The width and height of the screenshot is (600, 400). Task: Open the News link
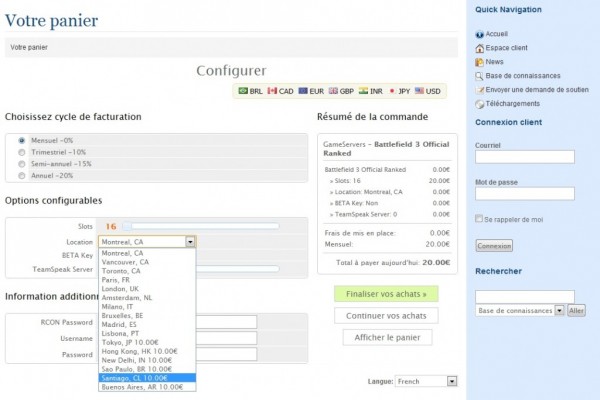(x=494, y=62)
